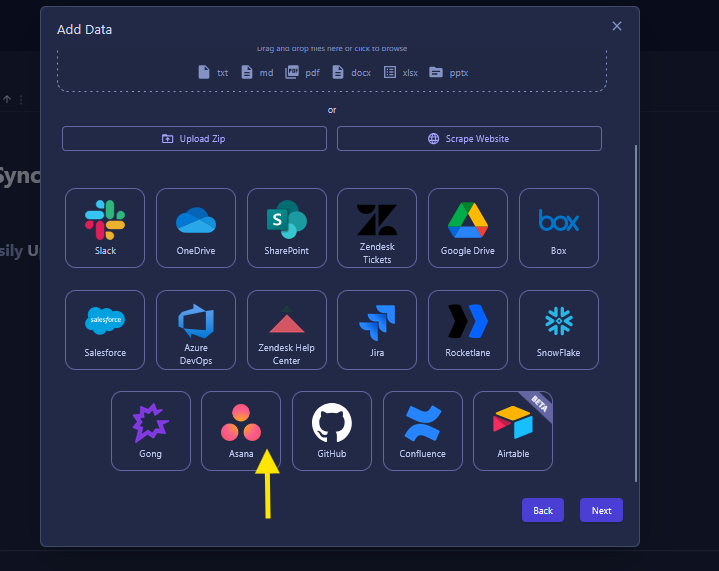This screenshot has height=571, width=719.
Task: Pick the Confluence data source
Action: pyautogui.click(x=423, y=430)
